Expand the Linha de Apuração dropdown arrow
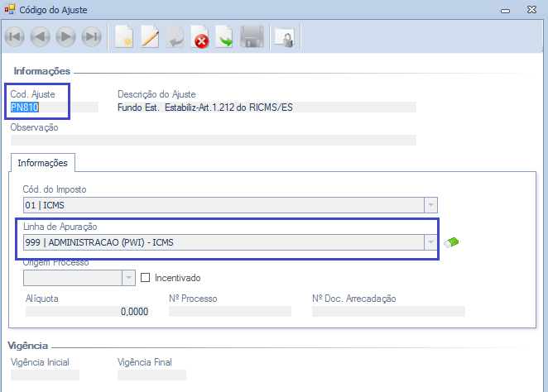The height and width of the screenshot is (392, 548). (430, 242)
